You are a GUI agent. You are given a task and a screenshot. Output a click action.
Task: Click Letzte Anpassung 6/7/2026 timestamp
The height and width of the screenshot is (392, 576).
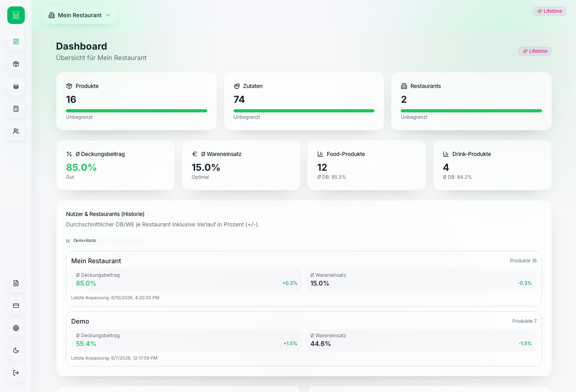pyautogui.click(x=114, y=358)
